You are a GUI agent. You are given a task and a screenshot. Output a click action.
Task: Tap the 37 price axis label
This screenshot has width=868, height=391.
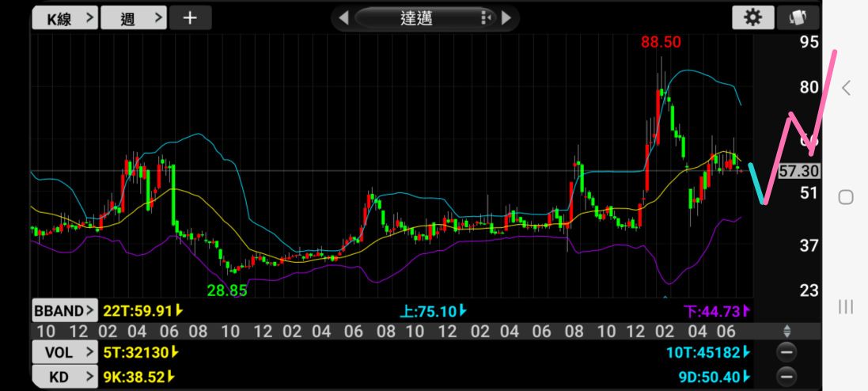coord(809,245)
